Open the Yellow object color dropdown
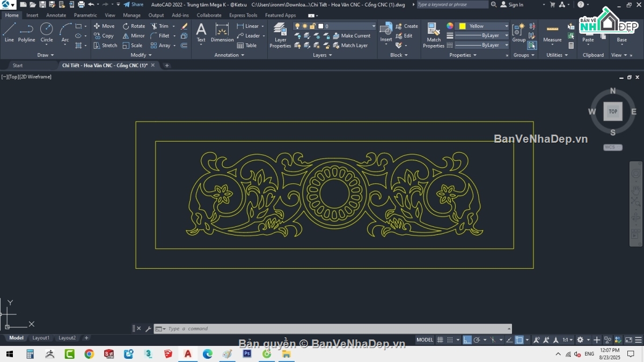This screenshot has width=644, height=362. tap(506, 26)
